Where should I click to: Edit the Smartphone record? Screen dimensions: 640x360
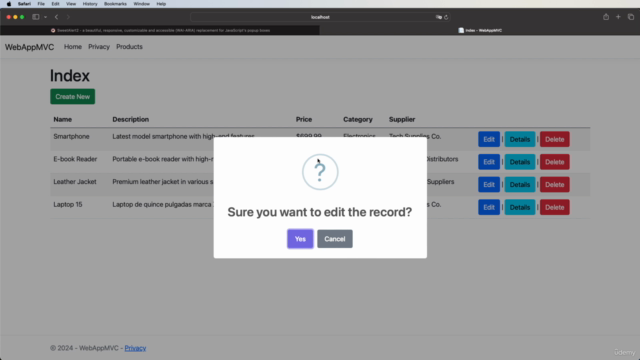point(489,140)
